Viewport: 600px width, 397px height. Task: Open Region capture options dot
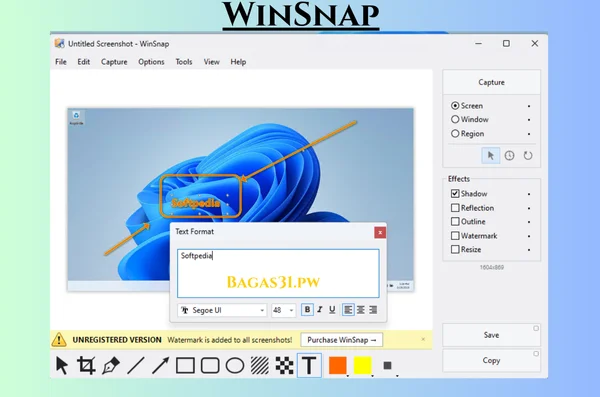coord(529,134)
